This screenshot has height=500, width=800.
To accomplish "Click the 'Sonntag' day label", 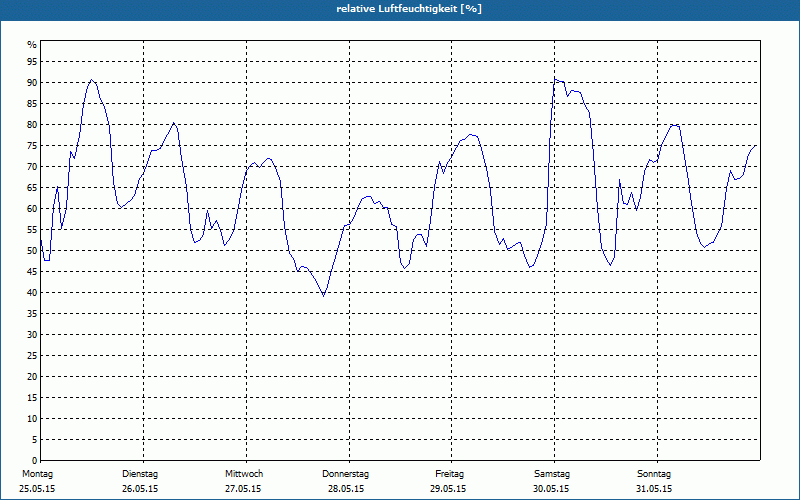I will [654, 474].
